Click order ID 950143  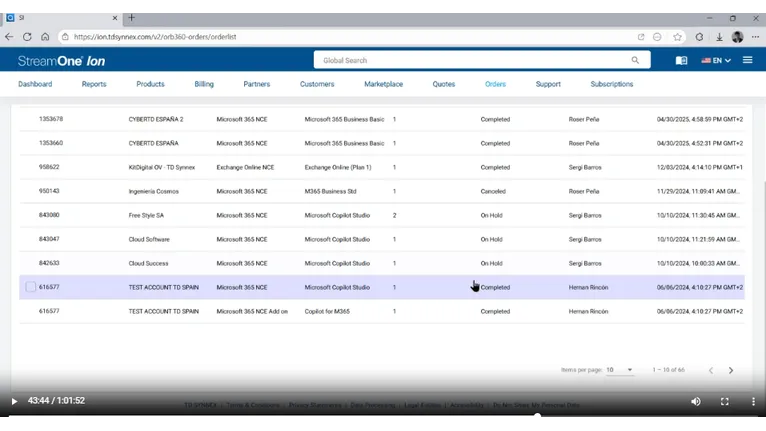coord(49,191)
